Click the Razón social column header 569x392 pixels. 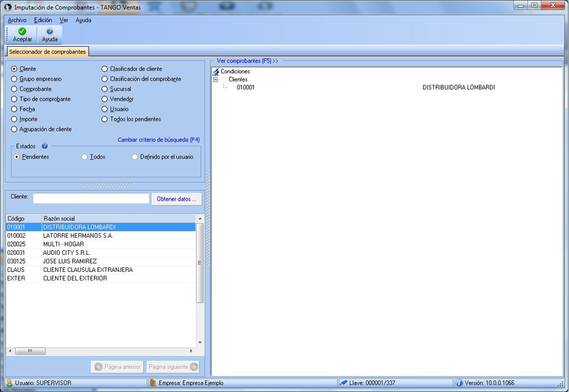point(119,219)
